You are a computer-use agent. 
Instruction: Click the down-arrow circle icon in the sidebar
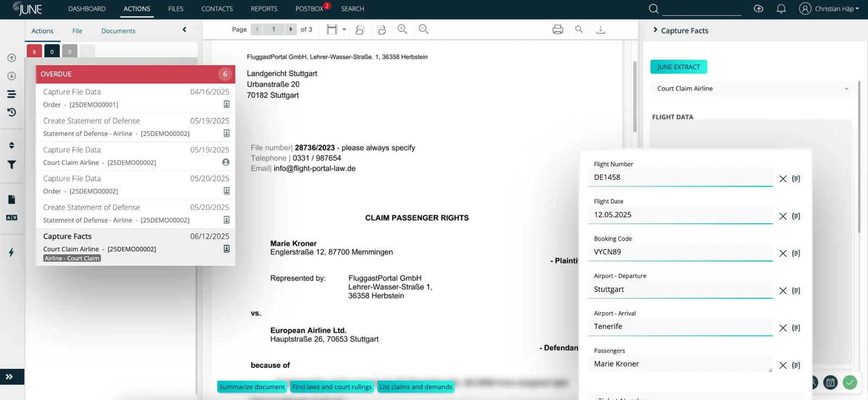[x=11, y=76]
